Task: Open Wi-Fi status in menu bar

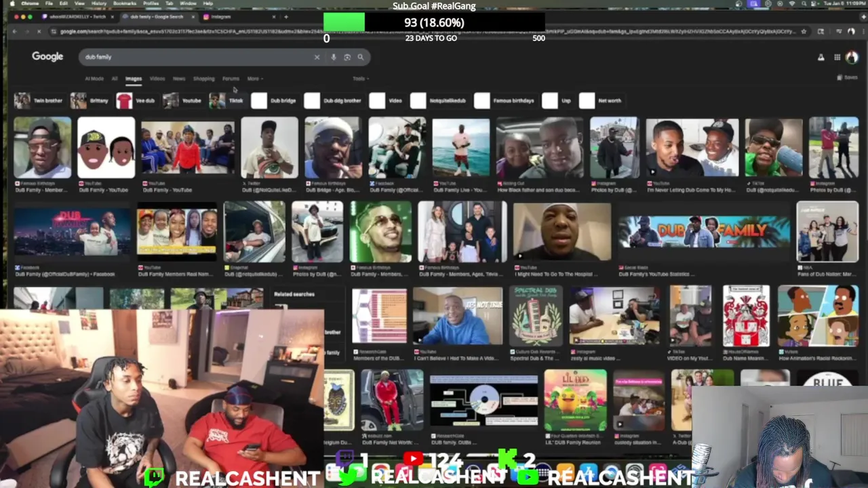Action: coord(791,4)
